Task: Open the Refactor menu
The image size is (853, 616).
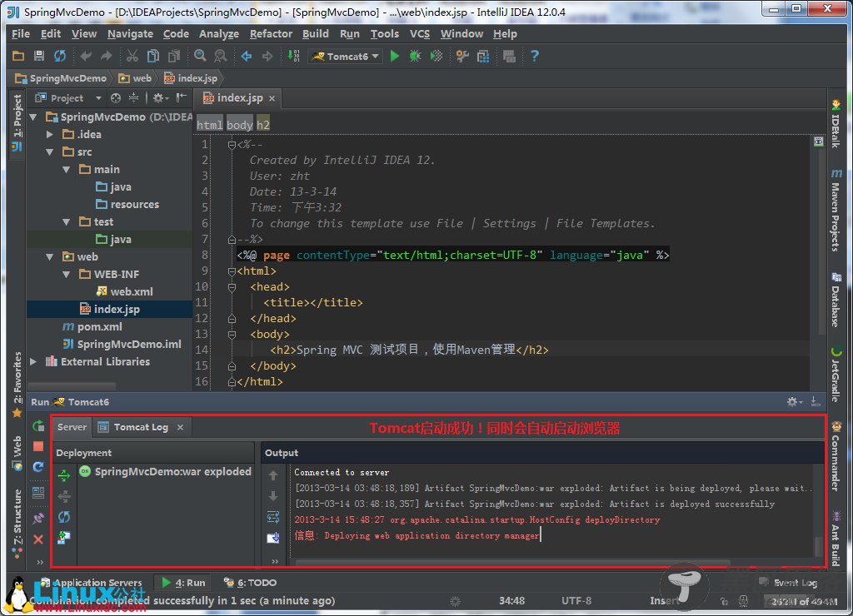Action: coord(271,33)
